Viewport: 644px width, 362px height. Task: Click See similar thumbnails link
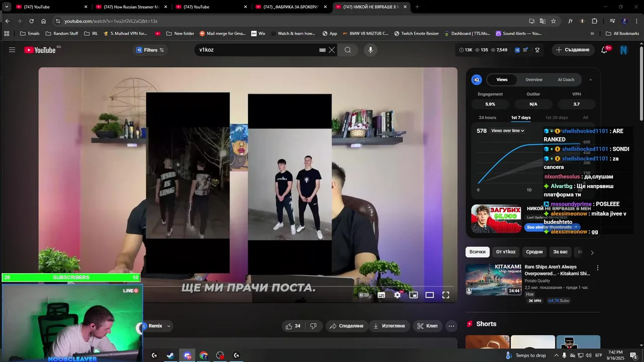tap(552, 227)
